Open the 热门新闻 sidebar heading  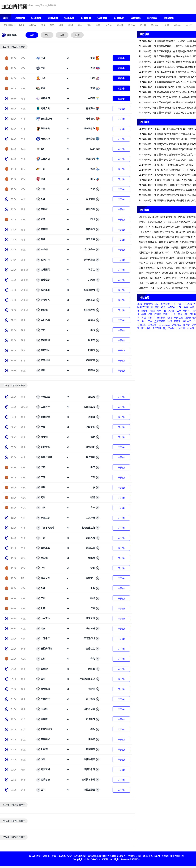[144, 210]
